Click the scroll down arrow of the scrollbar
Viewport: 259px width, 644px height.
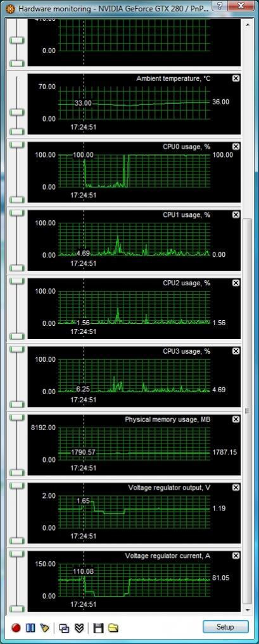click(248, 610)
